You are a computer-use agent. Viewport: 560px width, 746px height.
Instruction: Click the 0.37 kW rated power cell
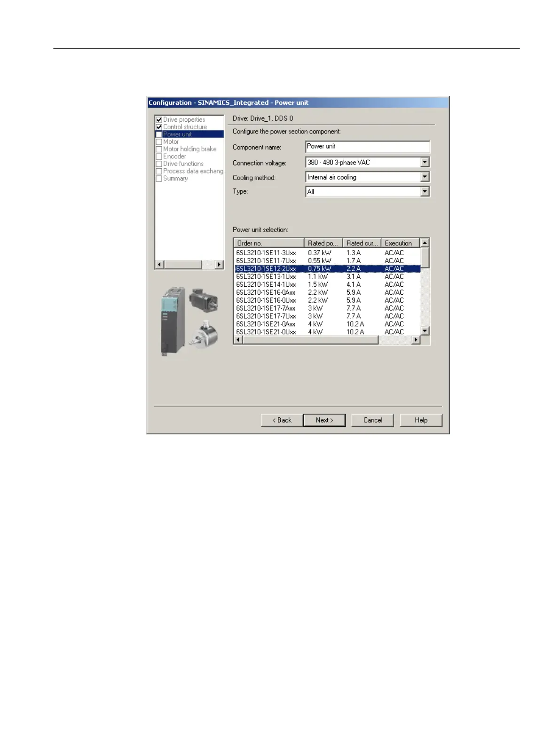(320, 253)
